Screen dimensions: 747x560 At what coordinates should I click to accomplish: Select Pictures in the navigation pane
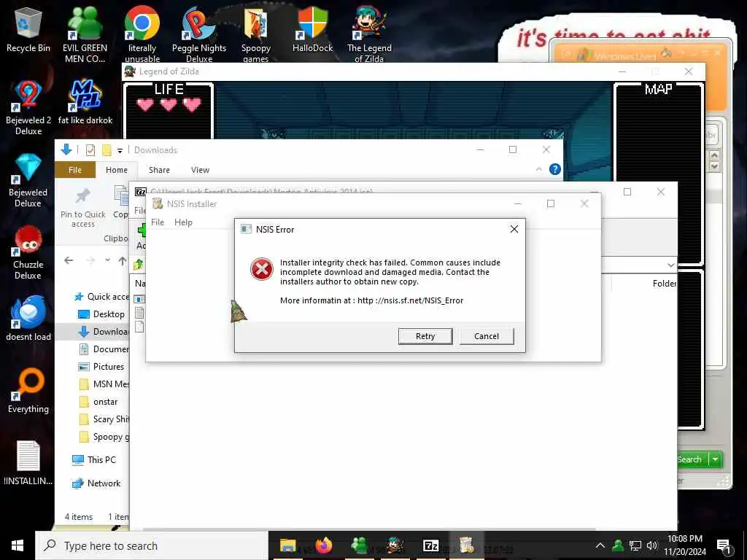coord(101,367)
